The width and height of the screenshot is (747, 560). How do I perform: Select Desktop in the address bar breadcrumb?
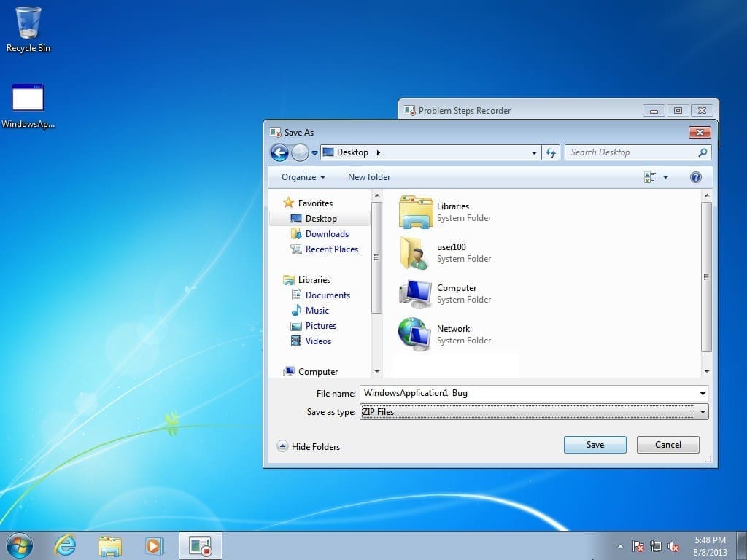[352, 152]
